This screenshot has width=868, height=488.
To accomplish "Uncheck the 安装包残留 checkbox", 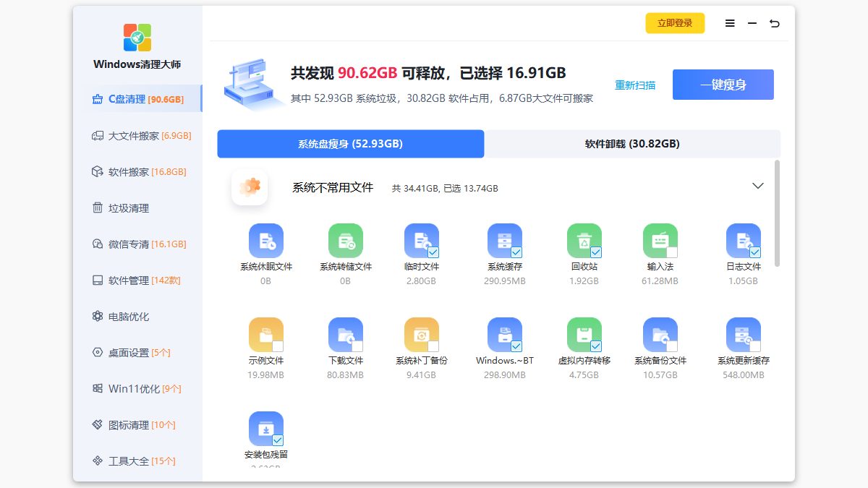I will 278,440.
